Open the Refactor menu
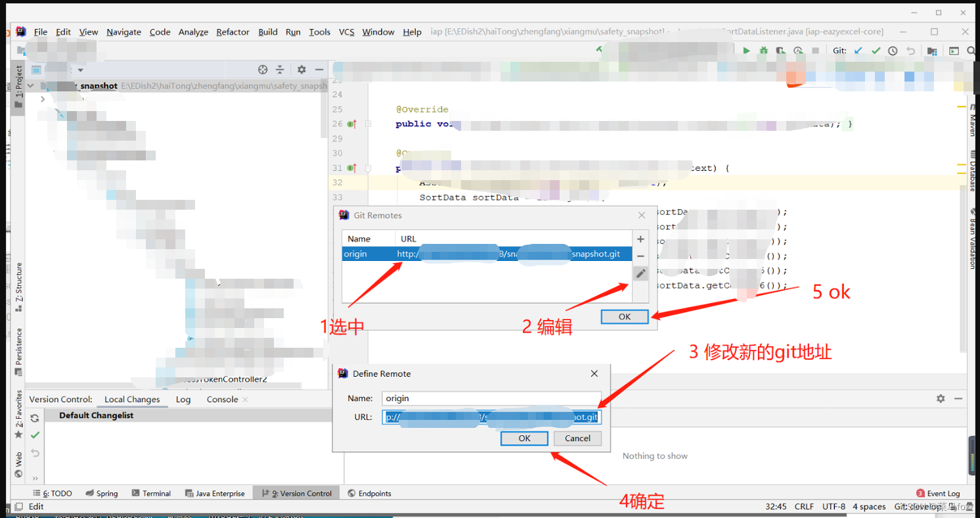The image size is (980, 518). click(233, 32)
